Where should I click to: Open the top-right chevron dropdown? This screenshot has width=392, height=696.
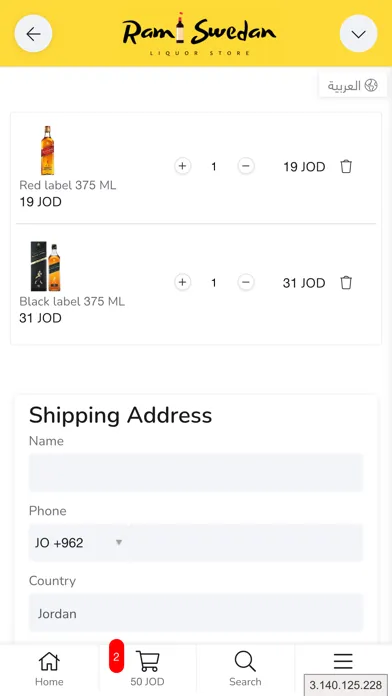(358, 34)
